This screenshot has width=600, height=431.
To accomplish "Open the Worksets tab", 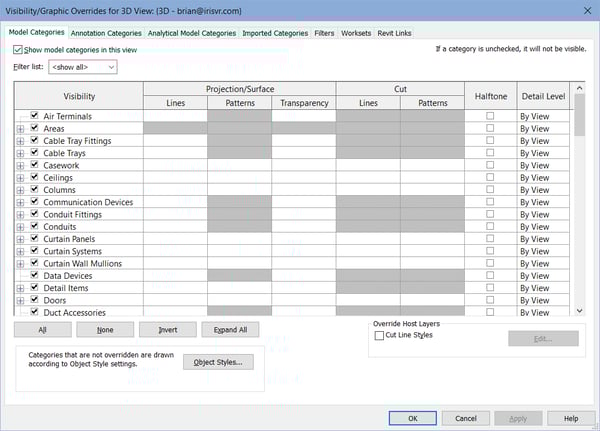I will (356, 33).
